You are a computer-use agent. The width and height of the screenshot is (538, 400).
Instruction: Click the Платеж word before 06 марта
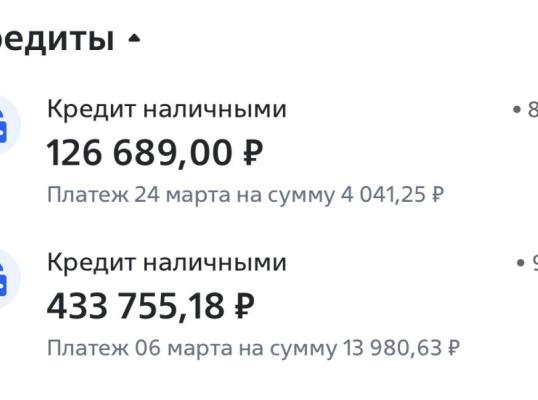coord(88,348)
